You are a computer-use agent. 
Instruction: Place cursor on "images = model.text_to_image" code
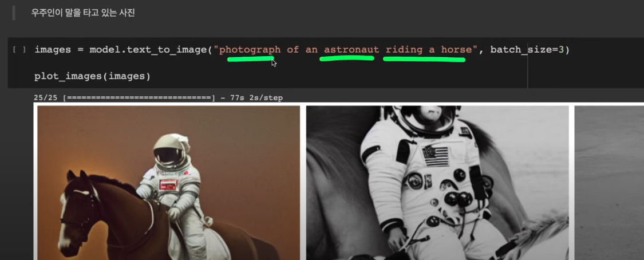[x=121, y=50]
